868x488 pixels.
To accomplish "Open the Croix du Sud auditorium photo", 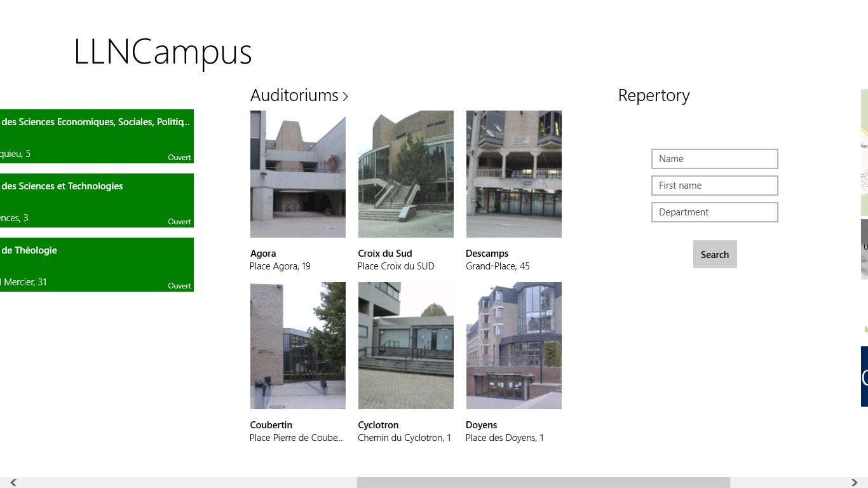I will pos(406,174).
